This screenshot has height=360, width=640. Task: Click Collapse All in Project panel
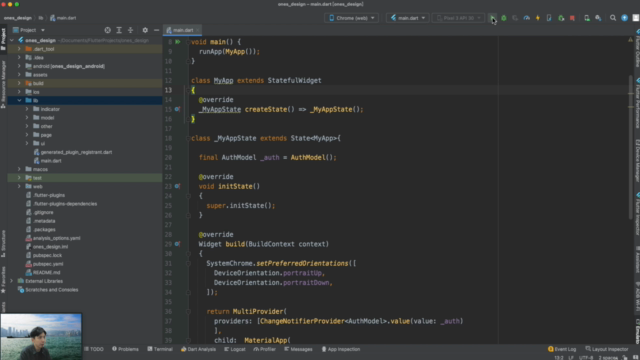pos(131,30)
